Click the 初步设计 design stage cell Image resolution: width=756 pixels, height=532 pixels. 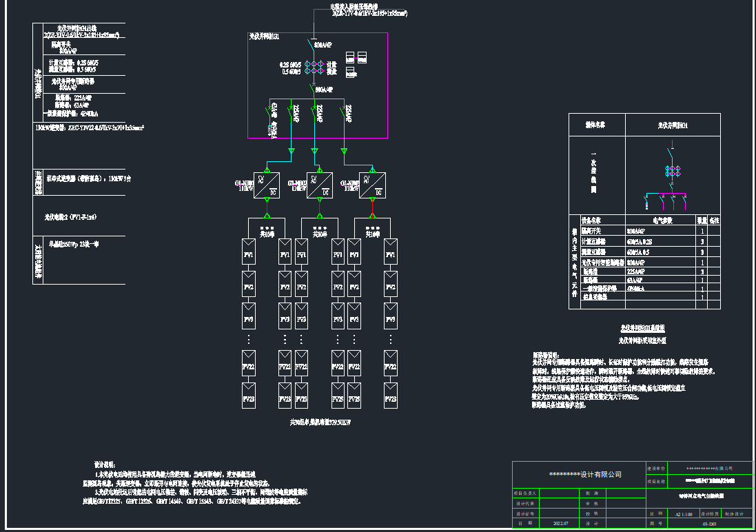735,514
